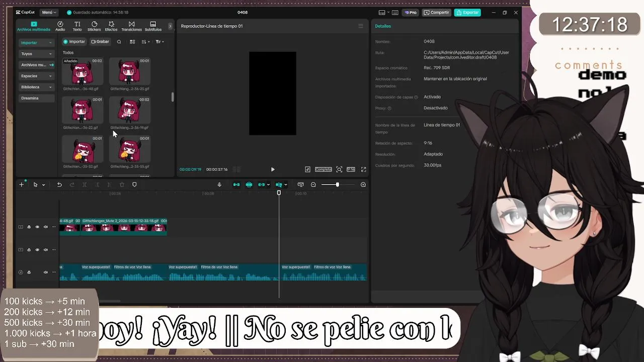Viewport: 644px width, 362px height.
Task: Choose the selection pointer tool
Action: click(x=35, y=185)
